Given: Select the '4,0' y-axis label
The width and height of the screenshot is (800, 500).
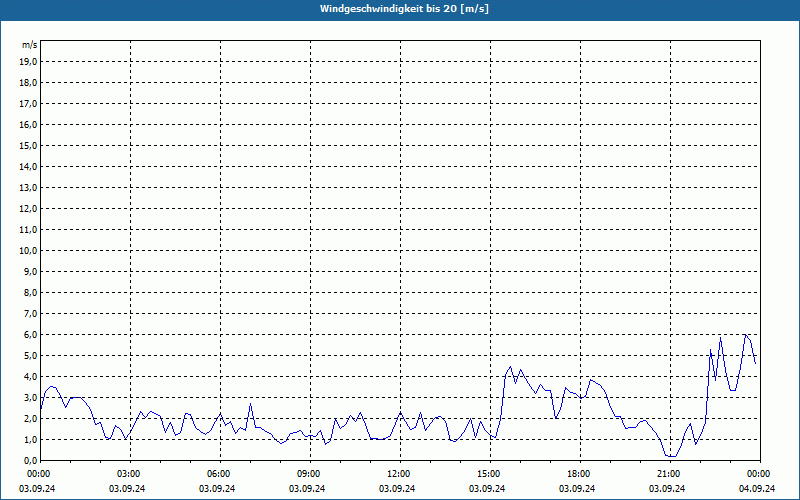Looking at the screenshot, I should point(30,377).
